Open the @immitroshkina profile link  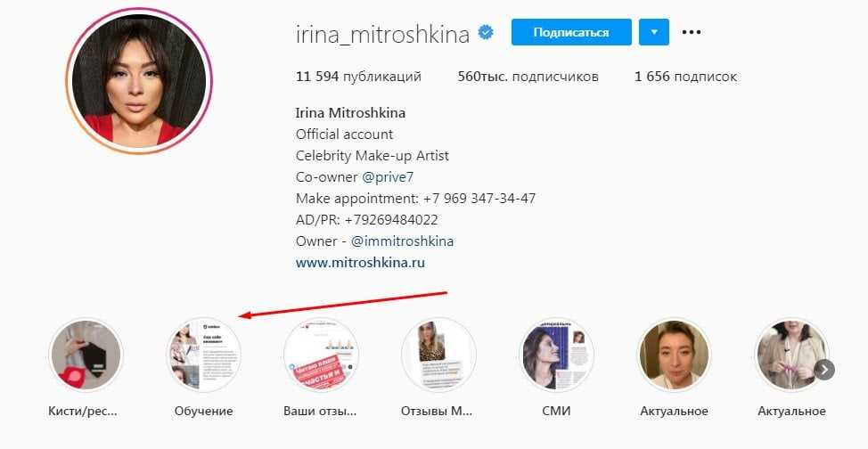pos(403,241)
